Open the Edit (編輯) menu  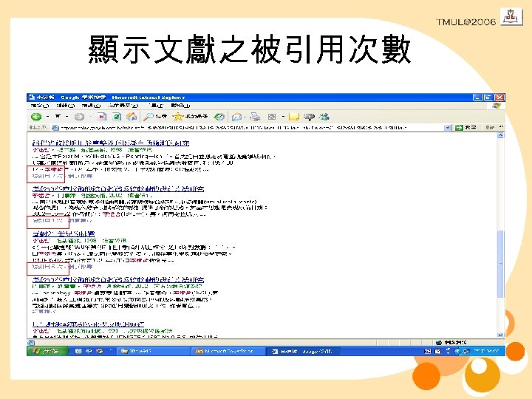point(66,106)
